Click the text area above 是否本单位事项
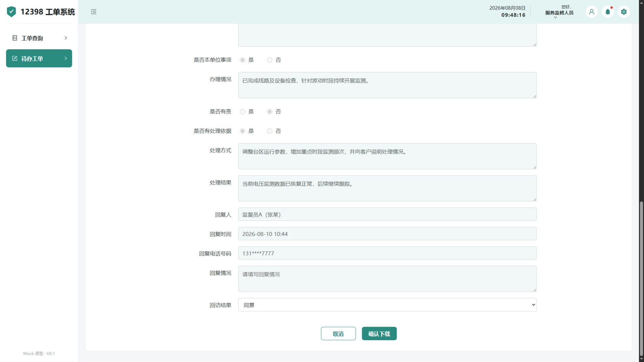The width and height of the screenshot is (644, 362). (387, 35)
